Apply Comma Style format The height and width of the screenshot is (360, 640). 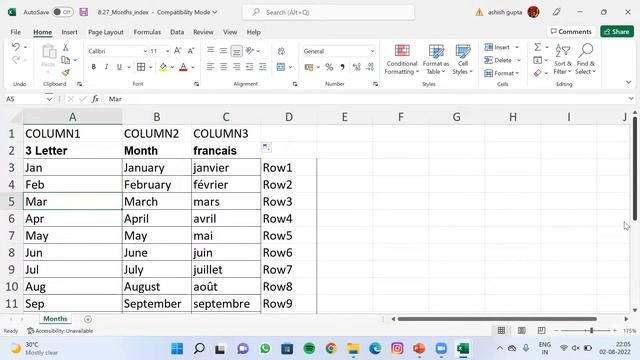pyautogui.click(x=342, y=67)
